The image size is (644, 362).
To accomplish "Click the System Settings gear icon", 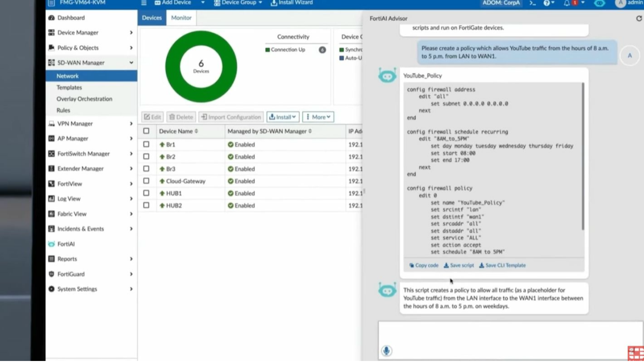I will [51, 289].
